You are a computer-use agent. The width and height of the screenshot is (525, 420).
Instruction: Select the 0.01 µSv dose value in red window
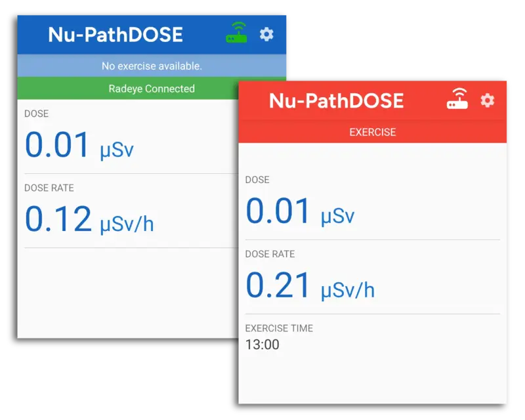coord(301,211)
